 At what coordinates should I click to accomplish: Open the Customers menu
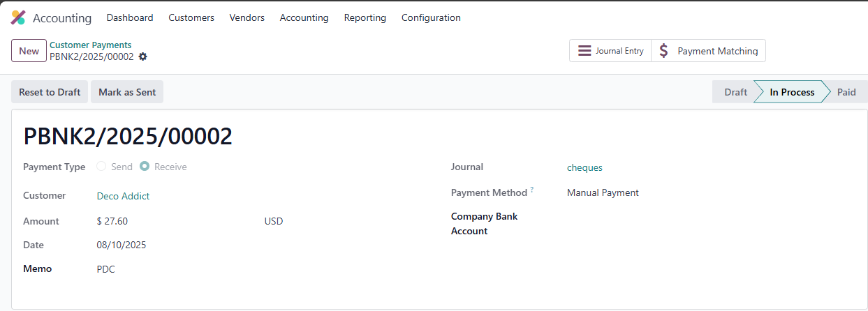[191, 17]
